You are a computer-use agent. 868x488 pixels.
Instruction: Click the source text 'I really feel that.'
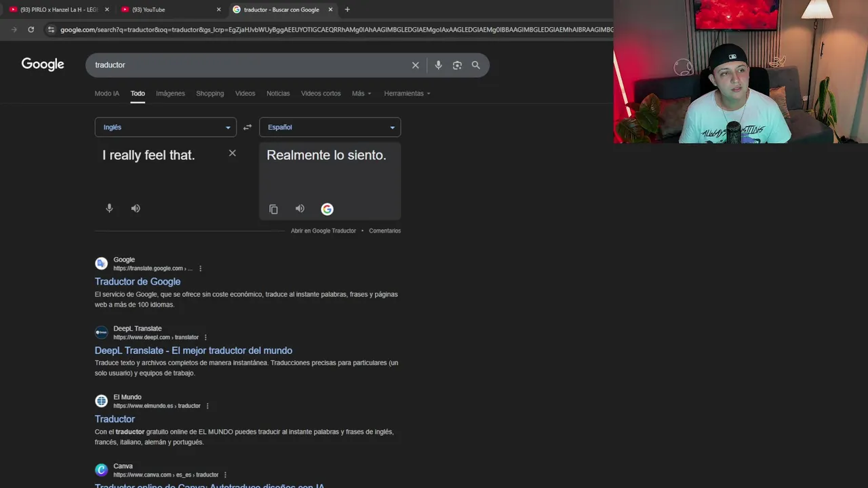click(x=149, y=155)
